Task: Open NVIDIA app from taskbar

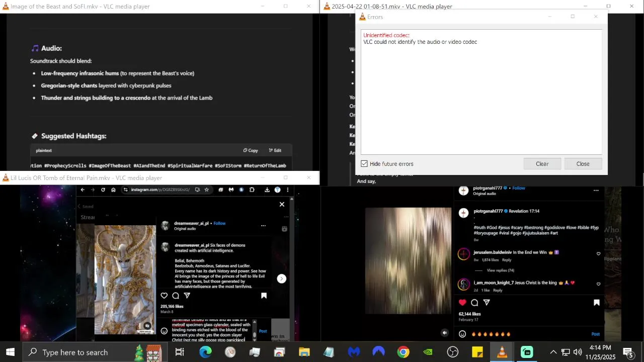Action: click(x=428, y=352)
